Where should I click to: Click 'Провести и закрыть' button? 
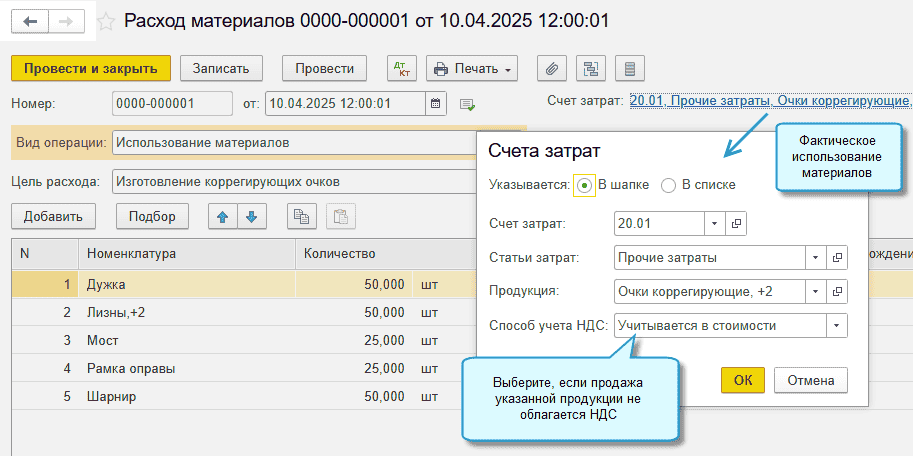91,68
